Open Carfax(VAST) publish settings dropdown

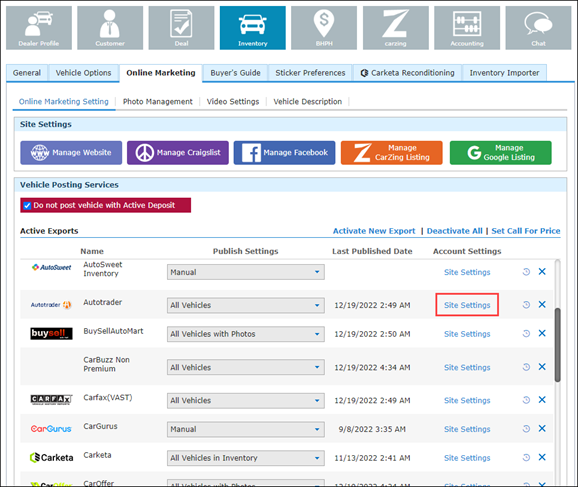[x=246, y=400]
